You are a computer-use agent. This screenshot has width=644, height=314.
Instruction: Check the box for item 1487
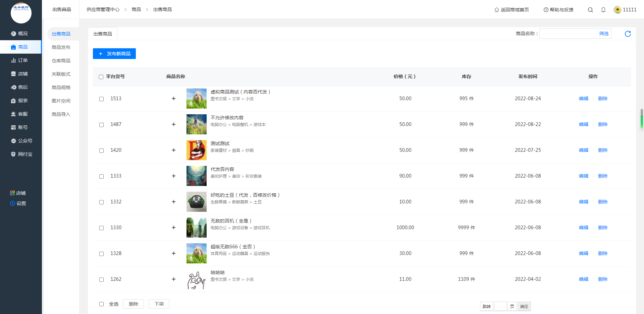101,125
